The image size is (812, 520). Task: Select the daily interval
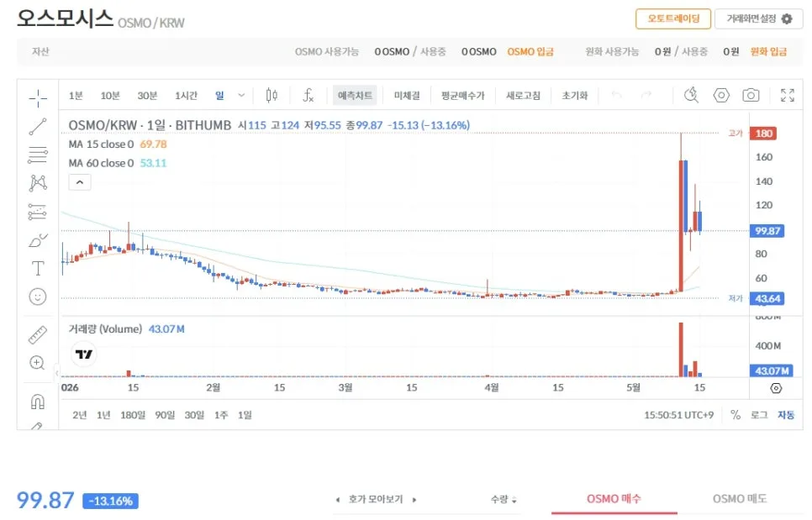[219, 96]
